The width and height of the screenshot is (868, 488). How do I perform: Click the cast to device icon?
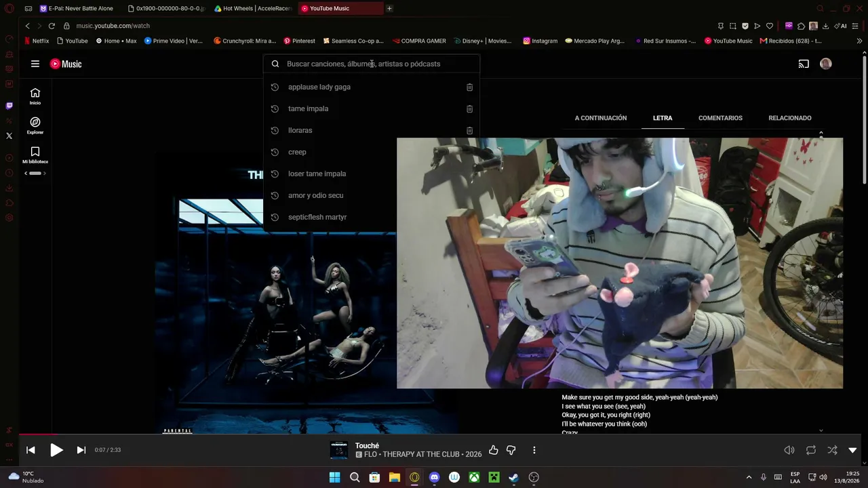tap(804, 64)
